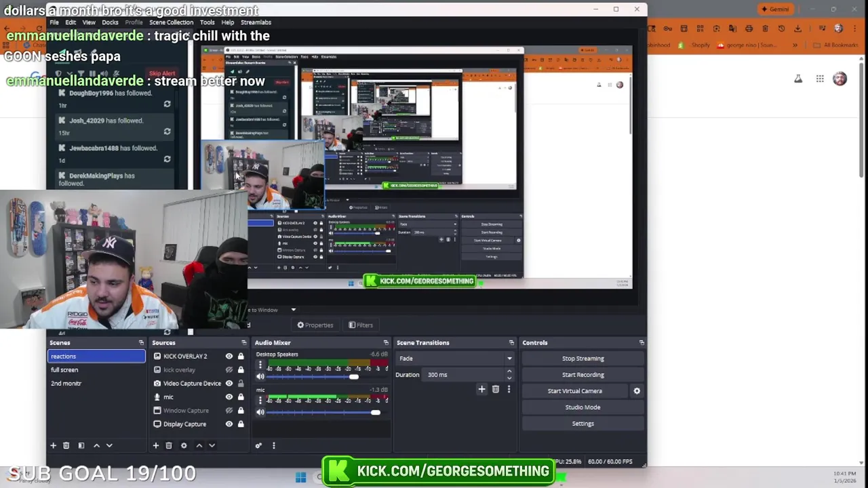Move scene up in Scenes panel
This screenshot has height=488, width=868.
point(96,445)
